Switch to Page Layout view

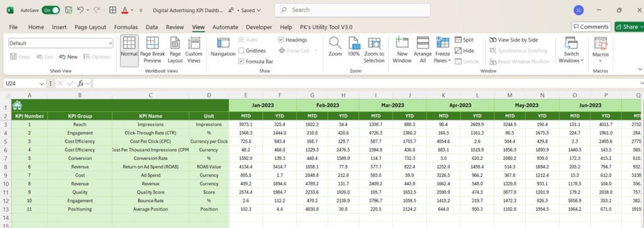[175, 50]
